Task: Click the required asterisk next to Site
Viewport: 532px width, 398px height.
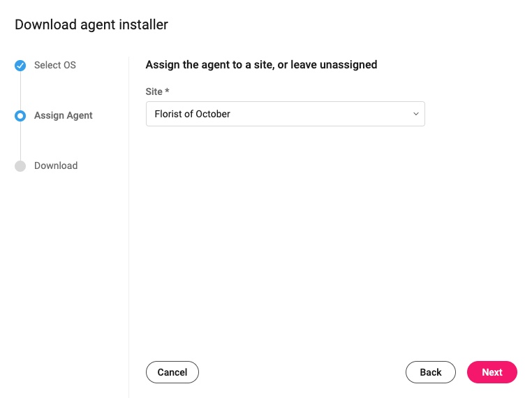Action: pyautogui.click(x=167, y=91)
